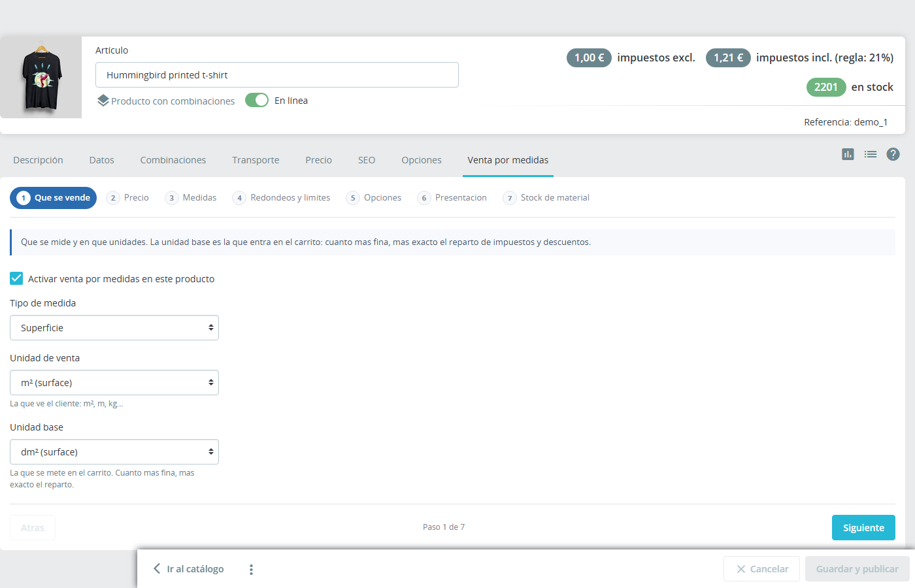Click the 1,21 € tax-included price badge
The width and height of the screenshot is (915, 588).
pos(728,57)
